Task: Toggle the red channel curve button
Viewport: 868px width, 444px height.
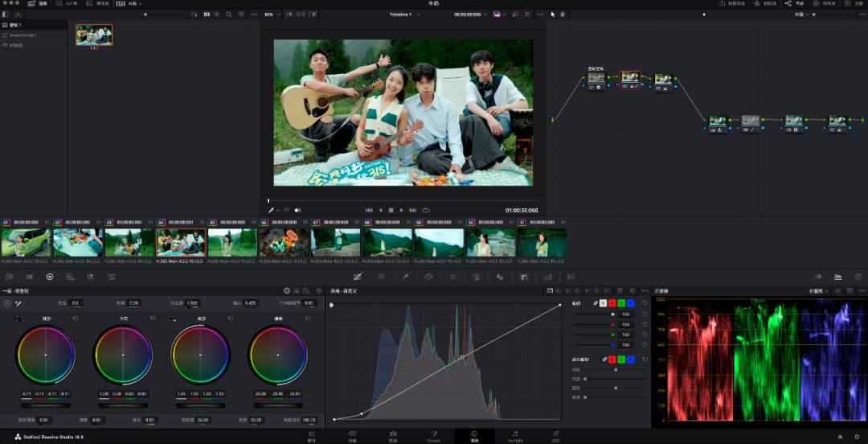Action: [x=613, y=303]
